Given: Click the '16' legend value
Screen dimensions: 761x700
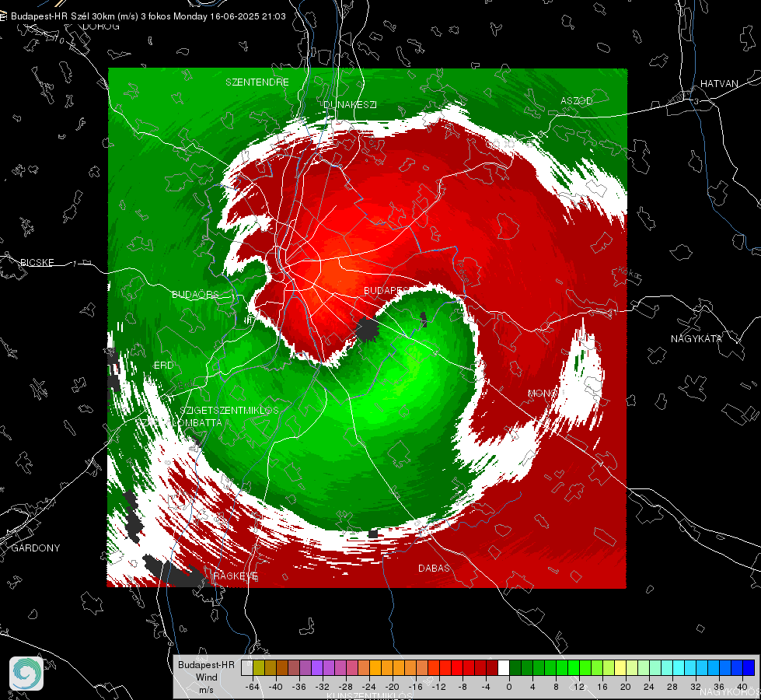Looking at the screenshot, I should (602, 687).
